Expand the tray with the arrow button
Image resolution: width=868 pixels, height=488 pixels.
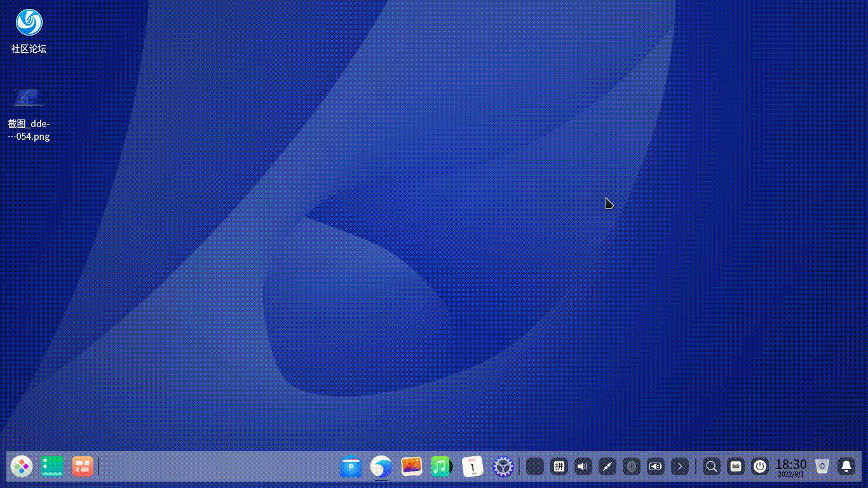click(x=680, y=467)
